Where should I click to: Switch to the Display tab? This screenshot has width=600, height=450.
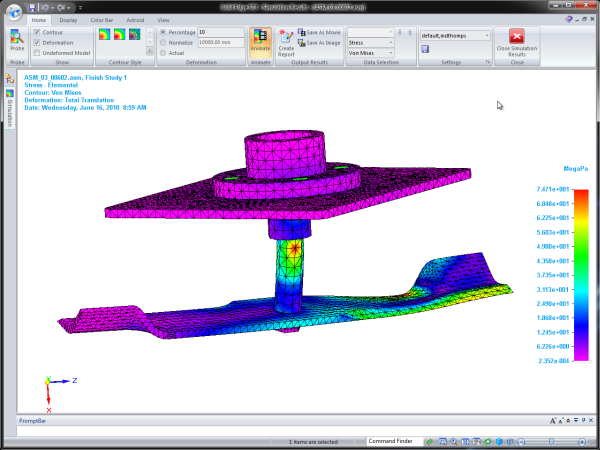pos(67,19)
